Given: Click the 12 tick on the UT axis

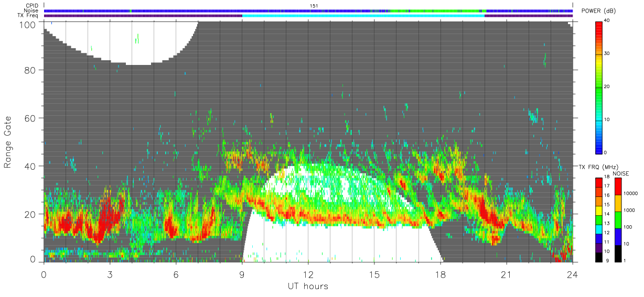Looking at the screenshot, I should point(308,274).
